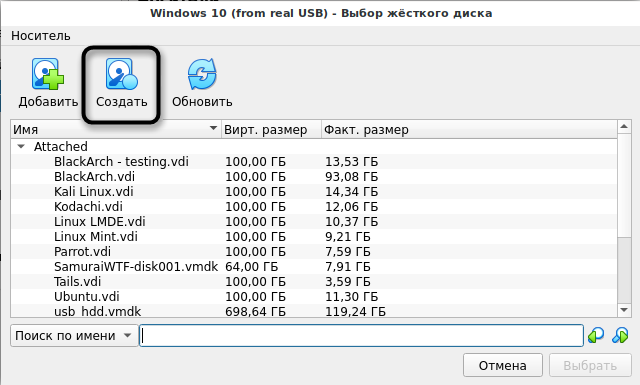The width and height of the screenshot is (640, 385).
Task: Click the 13,53 ГБ actual size value
Action: pyautogui.click(x=351, y=162)
